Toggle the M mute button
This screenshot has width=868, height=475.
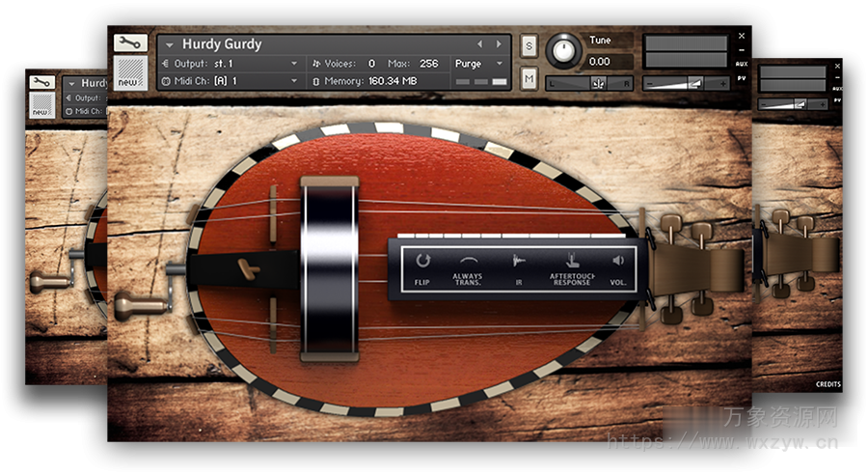(x=529, y=79)
